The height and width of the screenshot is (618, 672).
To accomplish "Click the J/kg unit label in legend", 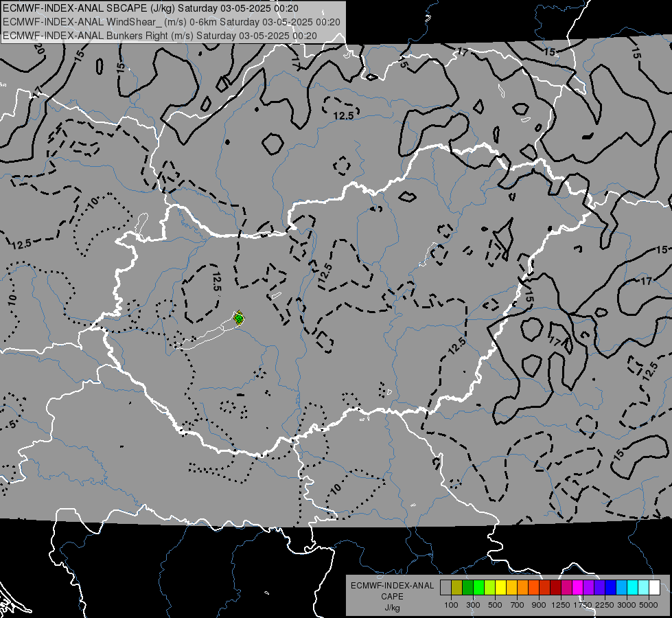I will pos(392,608).
